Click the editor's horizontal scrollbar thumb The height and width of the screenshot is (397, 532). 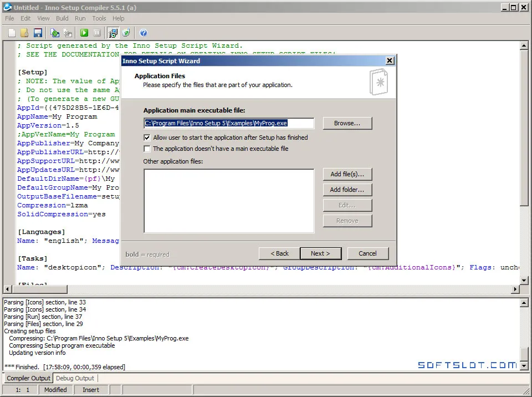coord(40,289)
